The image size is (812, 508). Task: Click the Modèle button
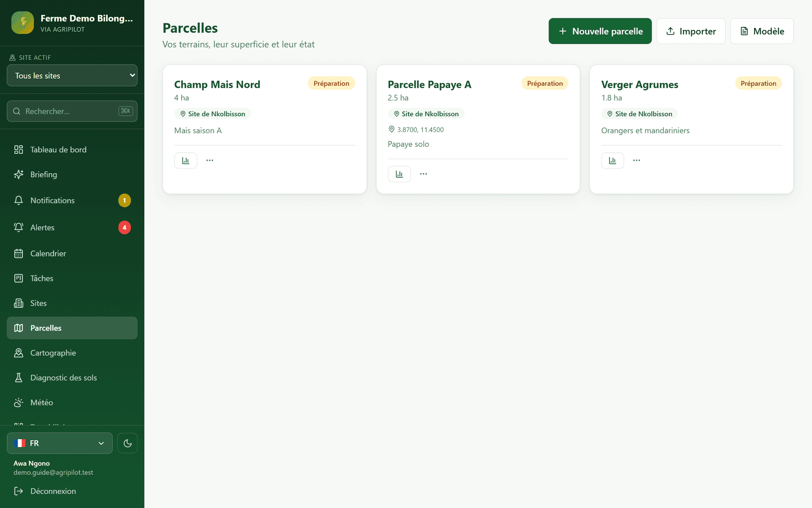coord(762,31)
